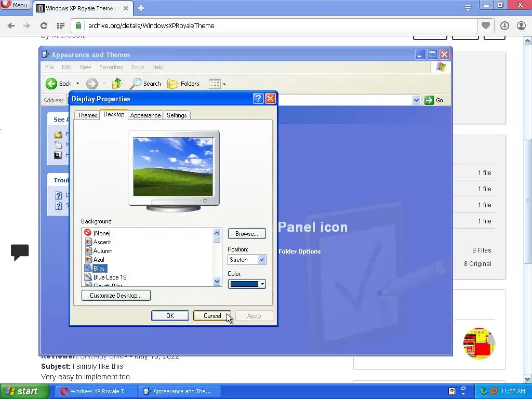Click Cancel in Display Properties

click(212, 315)
